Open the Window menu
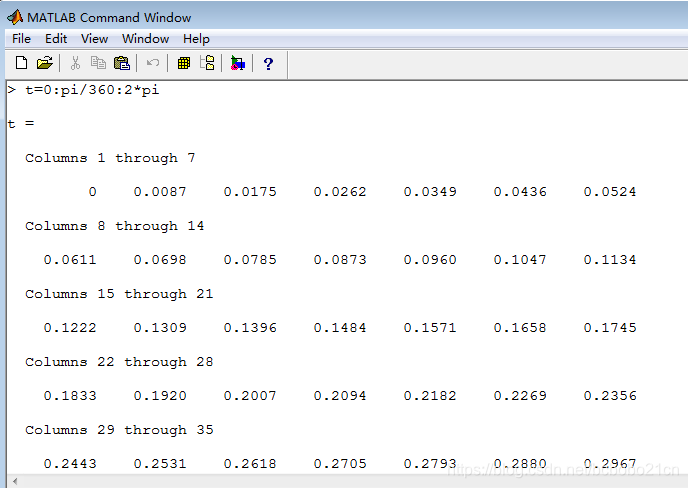Screen dimensions: 688x488 [145, 39]
